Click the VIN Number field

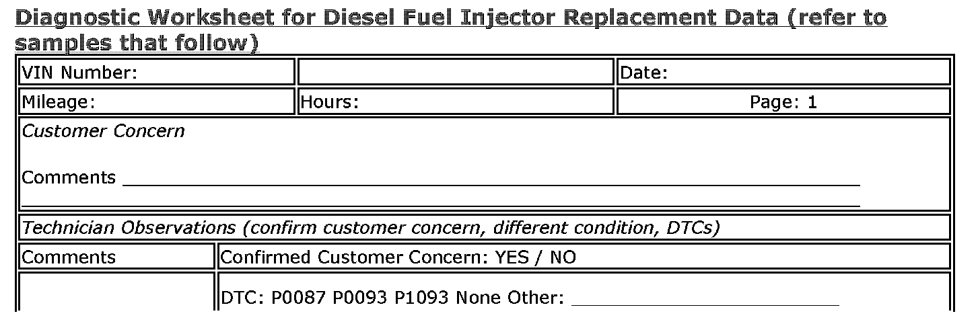156,73
